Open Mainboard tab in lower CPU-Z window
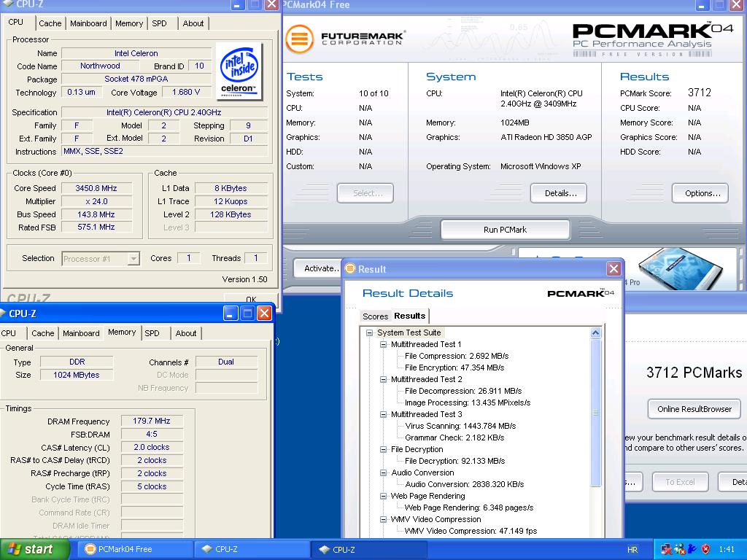This screenshot has height=560, width=747. coord(81,333)
